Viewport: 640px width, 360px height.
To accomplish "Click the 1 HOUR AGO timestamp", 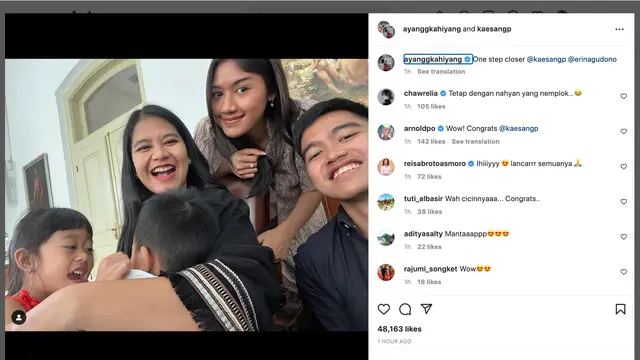I will click(394, 341).
